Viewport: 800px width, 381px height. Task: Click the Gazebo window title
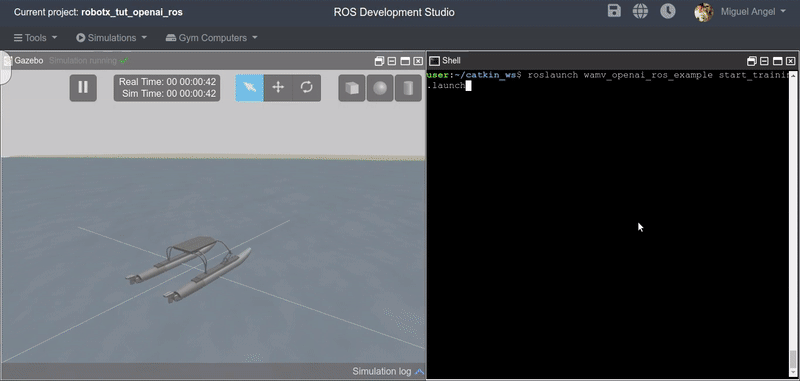point(29,61)
